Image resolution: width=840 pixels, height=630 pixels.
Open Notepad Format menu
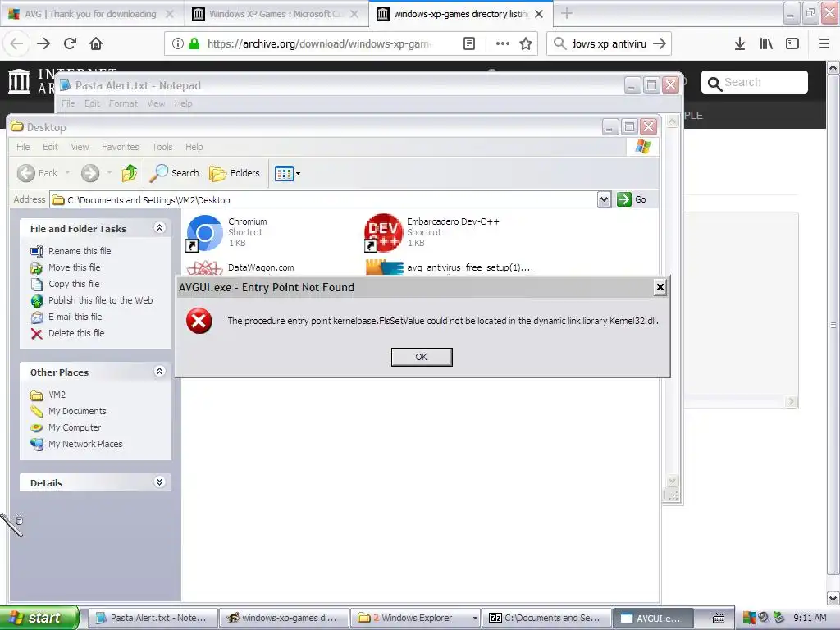coord(123,103)
